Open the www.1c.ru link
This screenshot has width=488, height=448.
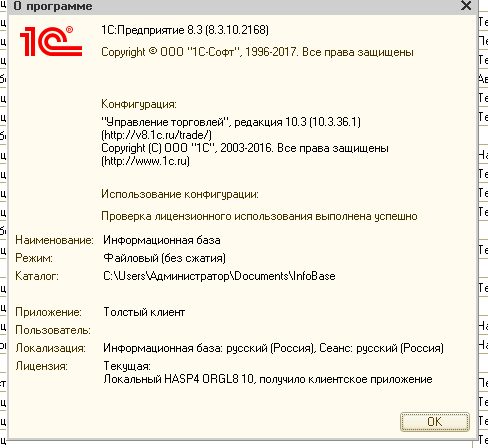pos(145,161)
